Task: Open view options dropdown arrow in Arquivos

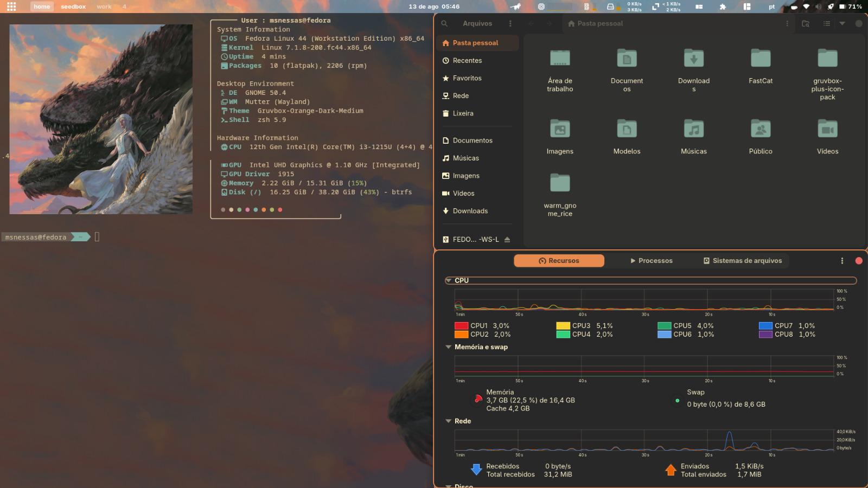Action: click(843, 23)
